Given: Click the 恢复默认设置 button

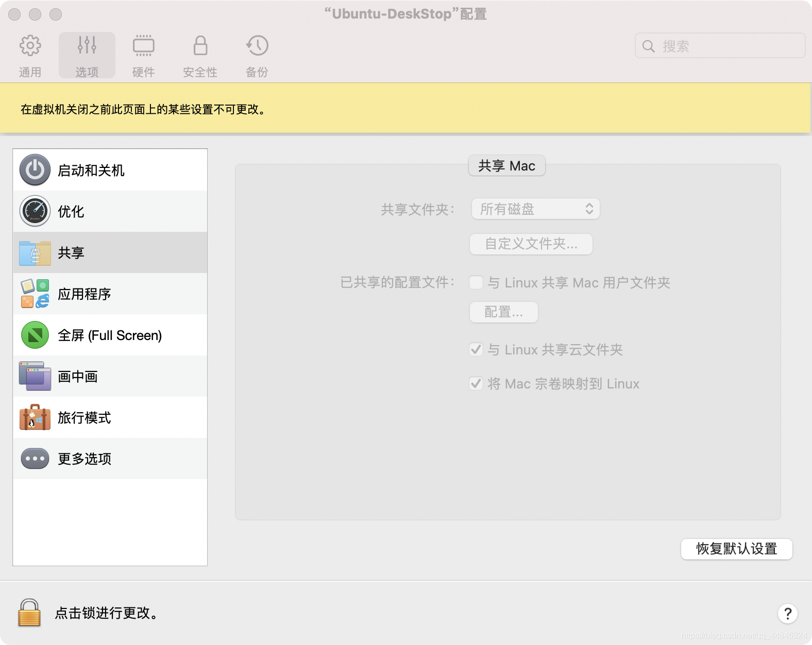Looking at the screenshot, I should (x=737, y=549).
